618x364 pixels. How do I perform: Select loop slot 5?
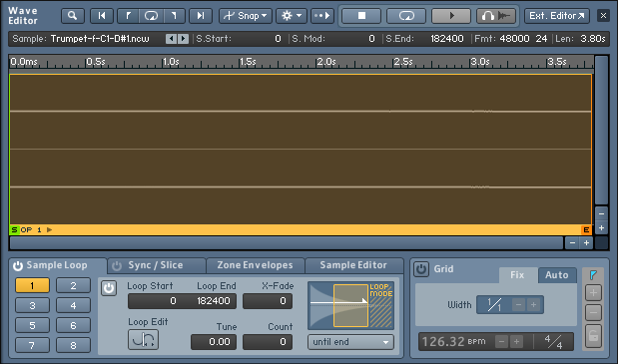tap(32, 325)
